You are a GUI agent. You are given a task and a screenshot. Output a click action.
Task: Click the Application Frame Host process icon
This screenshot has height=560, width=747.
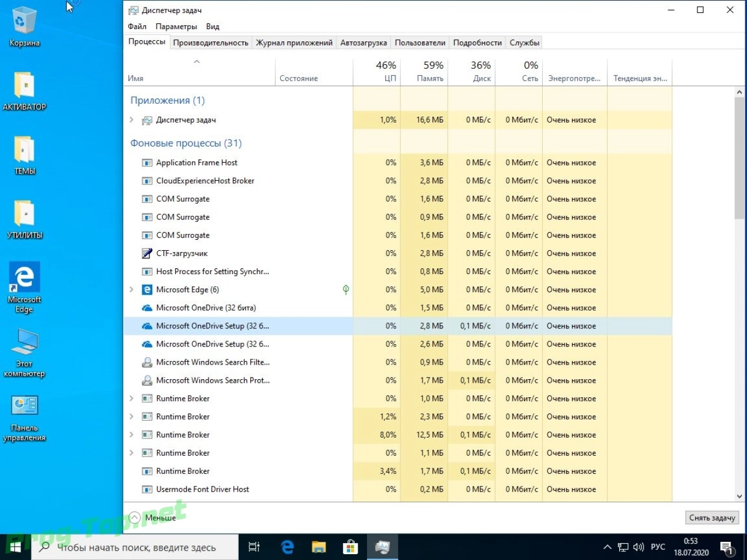point(147,163)
